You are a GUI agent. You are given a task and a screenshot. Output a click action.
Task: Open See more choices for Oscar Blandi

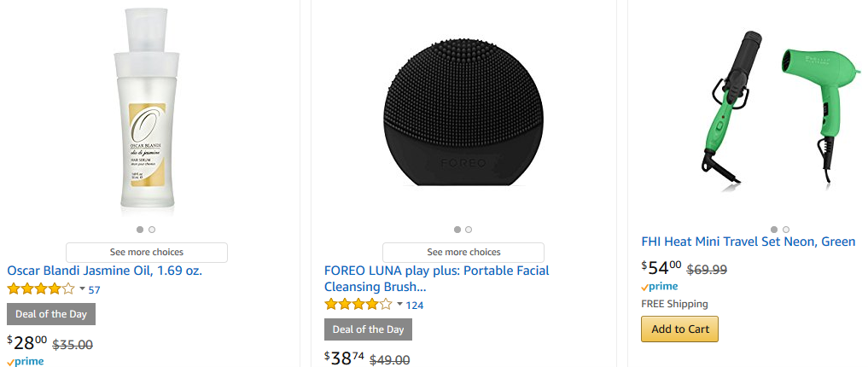(x=147, y=253)
